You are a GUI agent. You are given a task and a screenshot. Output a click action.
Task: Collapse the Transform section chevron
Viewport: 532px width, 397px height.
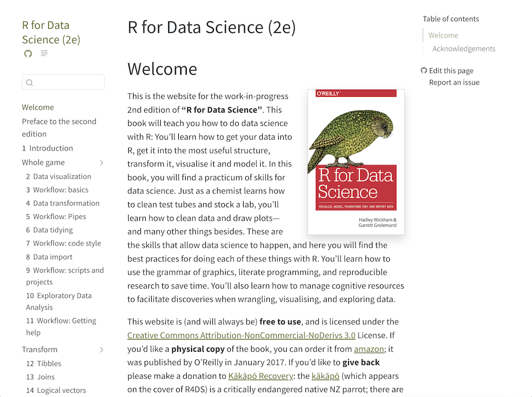point(102,350)
